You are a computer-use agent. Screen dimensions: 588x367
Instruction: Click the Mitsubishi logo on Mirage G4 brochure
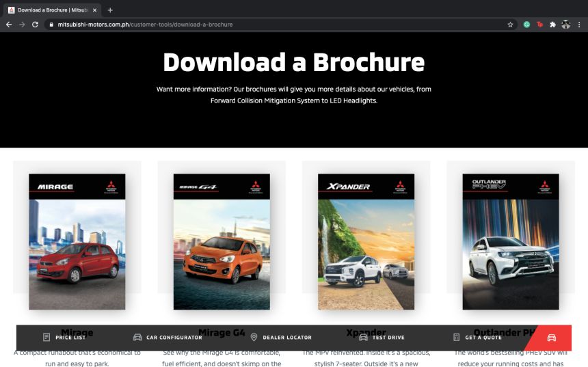pyautogui.click(x=256, y=187)
